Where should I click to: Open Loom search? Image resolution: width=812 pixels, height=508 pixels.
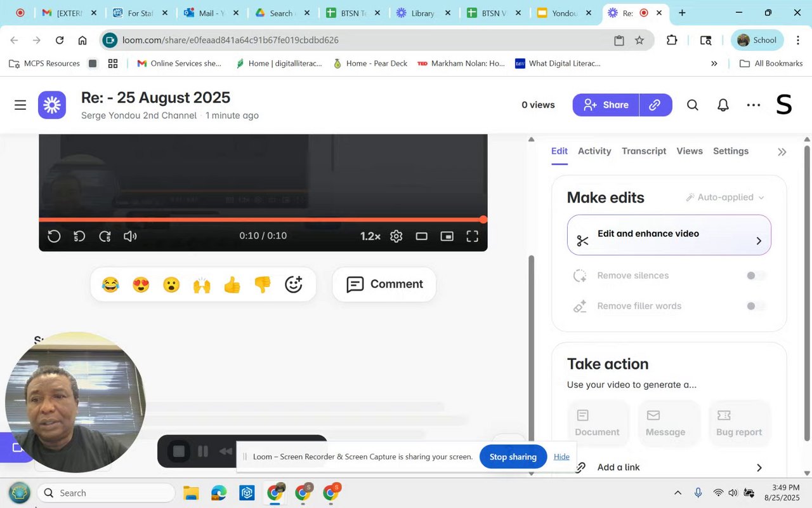pyautogui.click(x=693, y=105)
